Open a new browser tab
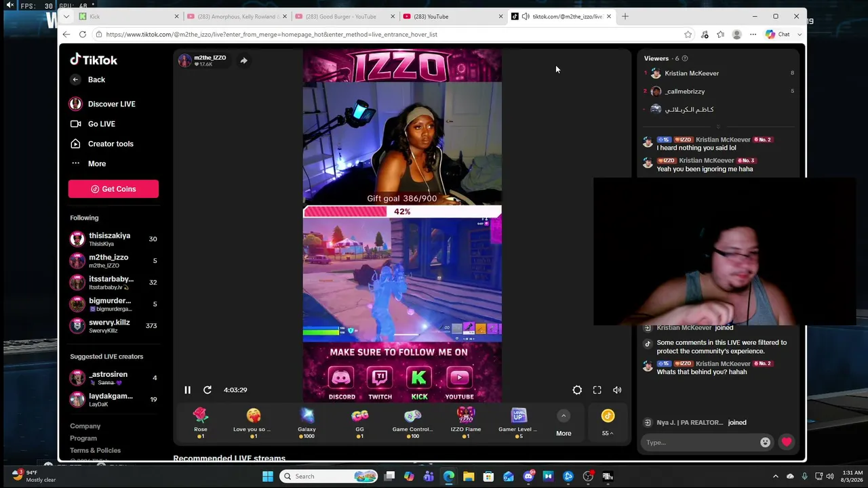Viewport: 868px width, 488px height. (625, 16)
